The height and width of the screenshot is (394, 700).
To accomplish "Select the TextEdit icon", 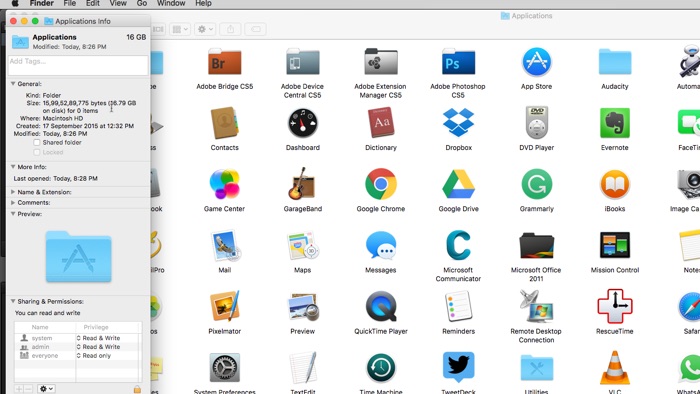I will 303,368.
